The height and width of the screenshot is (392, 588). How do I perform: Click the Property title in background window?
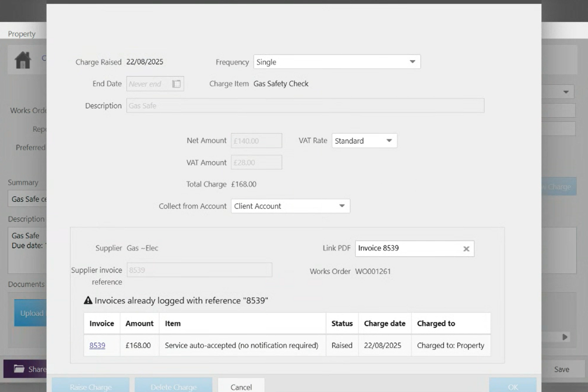[22, 34]
